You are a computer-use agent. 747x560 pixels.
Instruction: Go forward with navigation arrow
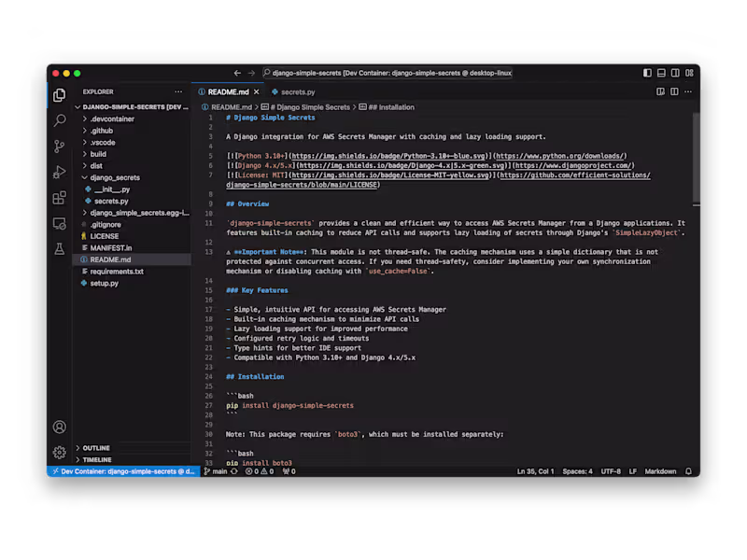tap(251, 73)
